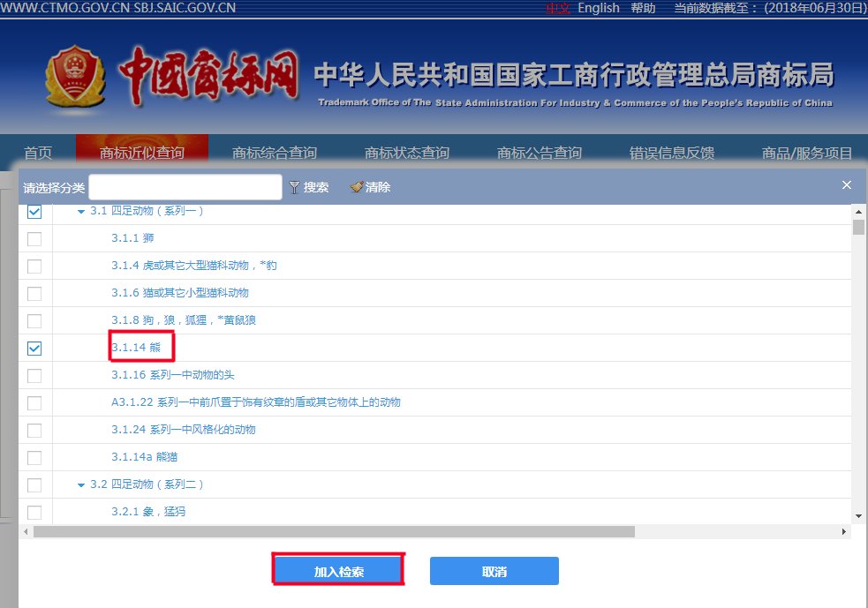Click the 取消 button to cancel

[x=493, y=569]
